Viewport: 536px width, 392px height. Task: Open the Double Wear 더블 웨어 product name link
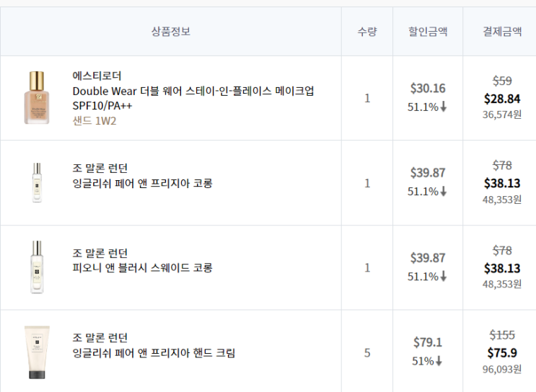[193, 91]
